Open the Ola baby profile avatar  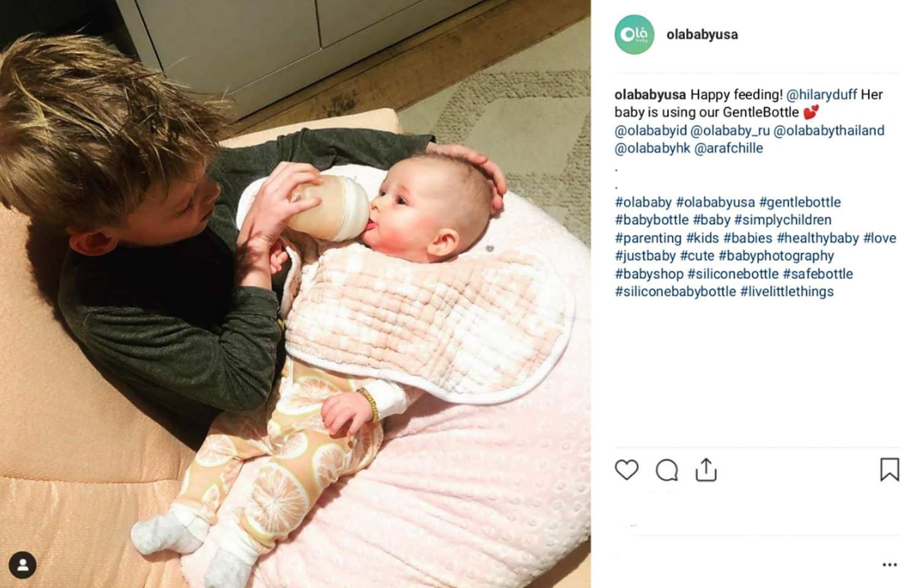pyautogui.click(x=634, y=34)
